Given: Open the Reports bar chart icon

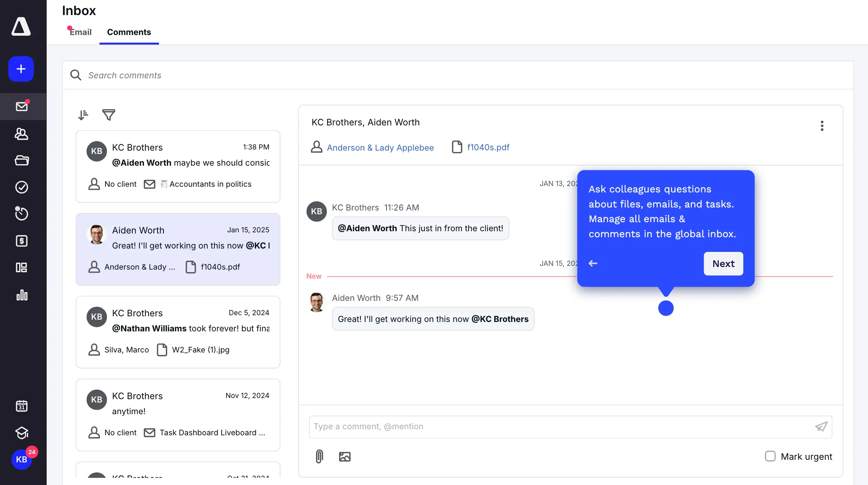Looking at the screenshot, I should point(21,295).
